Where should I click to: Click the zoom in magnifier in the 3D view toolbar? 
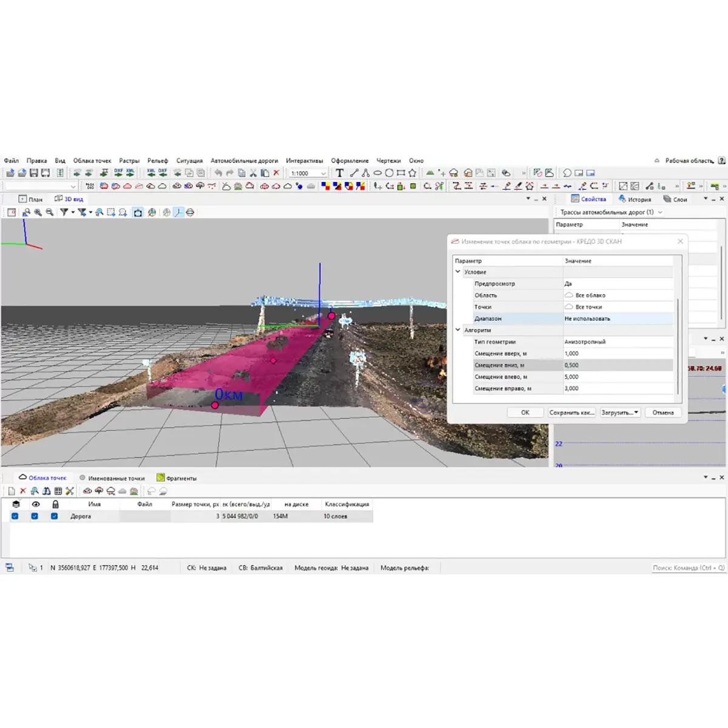[38, 212]
